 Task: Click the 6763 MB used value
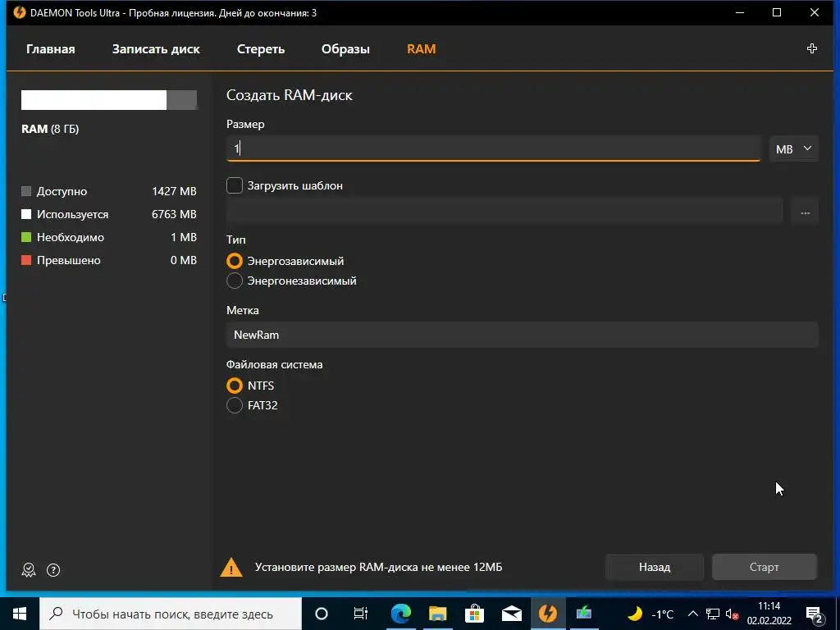(174, 214)
